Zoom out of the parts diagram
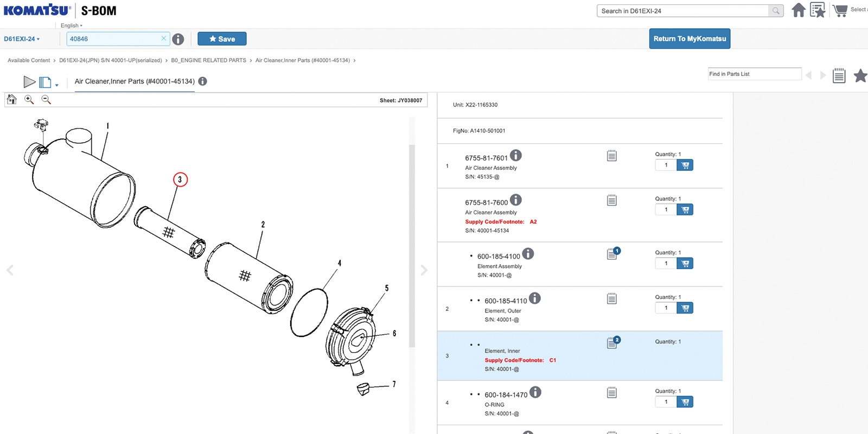This screenshot has width=868, height=434. (x=46, y=99)
